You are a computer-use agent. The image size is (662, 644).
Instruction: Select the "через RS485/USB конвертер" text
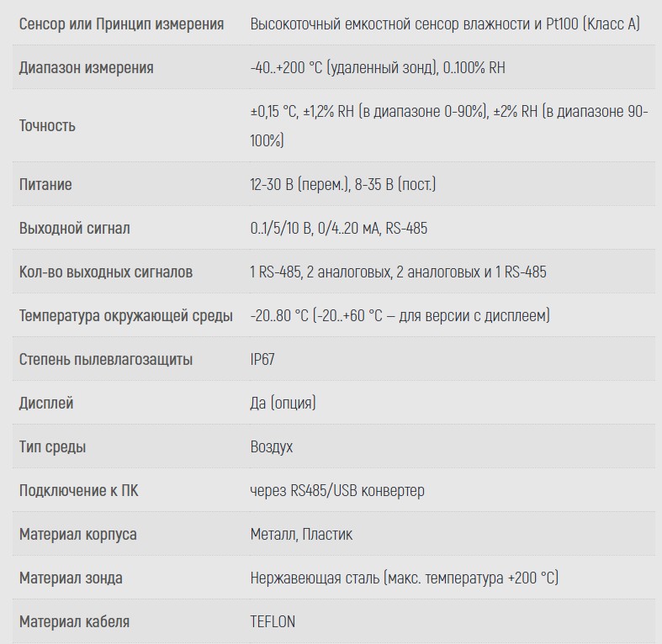[337, 491]
